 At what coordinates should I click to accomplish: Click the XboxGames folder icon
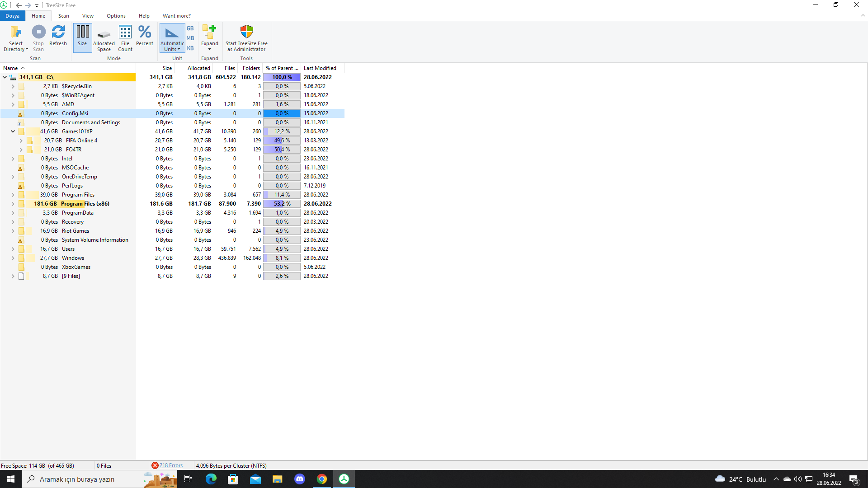click(21, 267)
